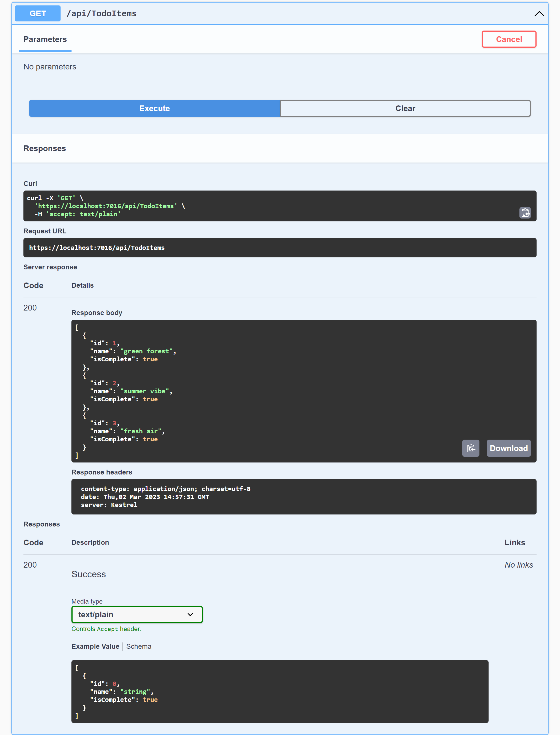The width and height of the screenshot is (560, 735).
Task: Click the example value JSON block
Action: tap(279, 691)
